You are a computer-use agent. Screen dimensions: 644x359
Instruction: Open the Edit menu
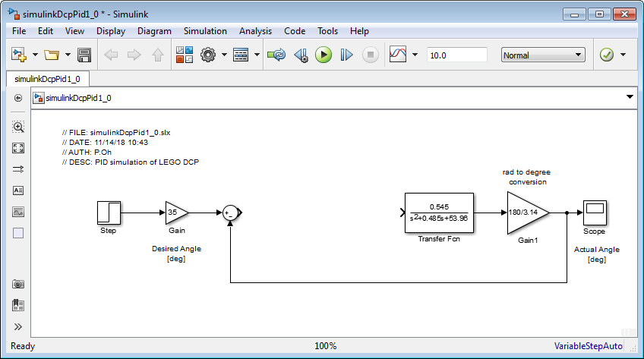pyautogui.click(x=46, y=31)
